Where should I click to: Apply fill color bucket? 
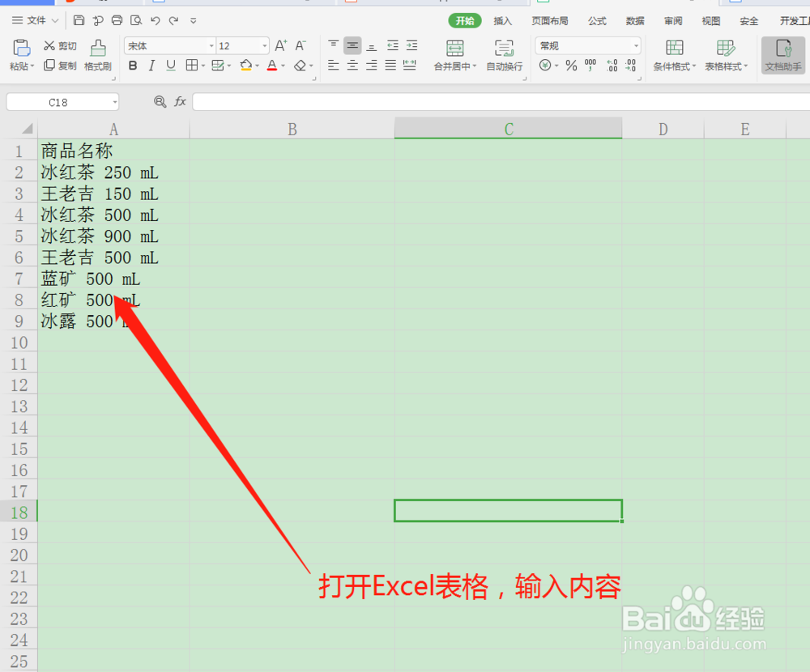click(246, 66)
